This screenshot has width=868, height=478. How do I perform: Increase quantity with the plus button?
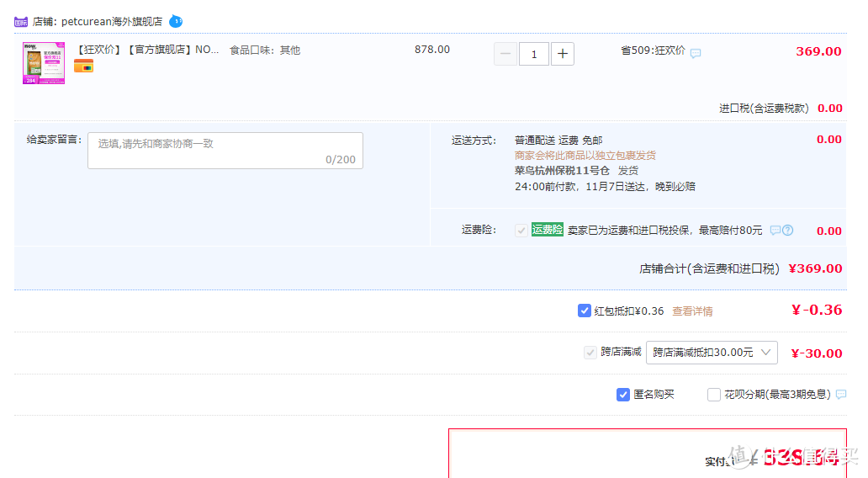pos(563,55)
